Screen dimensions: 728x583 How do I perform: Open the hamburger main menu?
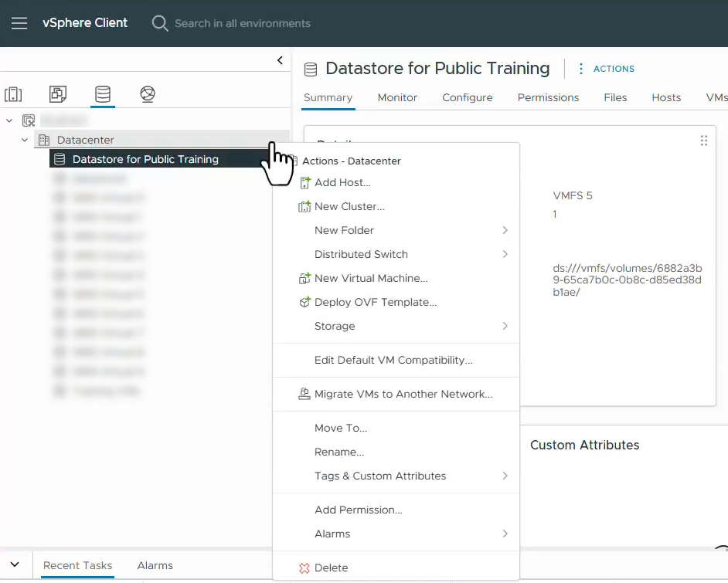pos(19,23)
